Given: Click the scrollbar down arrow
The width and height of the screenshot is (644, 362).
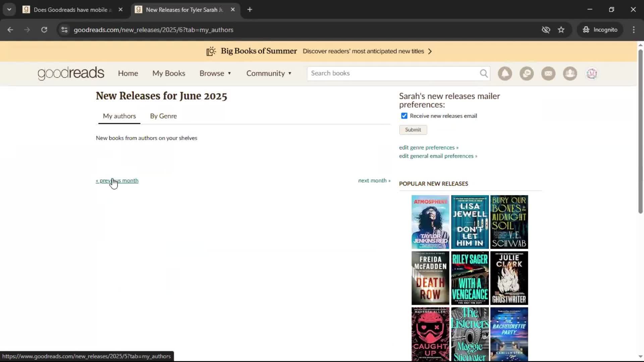Looking at the screenshot, I should coord(640,357).
